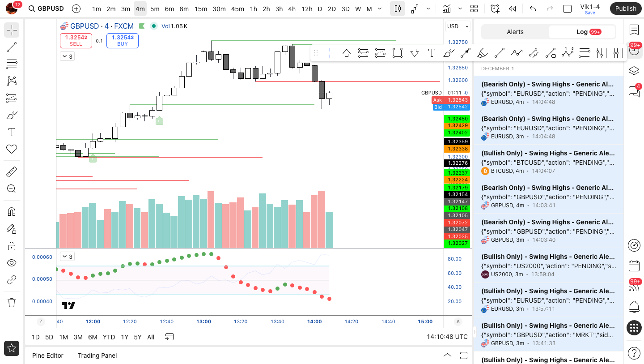This screenshot has width=644, height=364.
Task: Undo the last chart action
Action: click(533, 9)
